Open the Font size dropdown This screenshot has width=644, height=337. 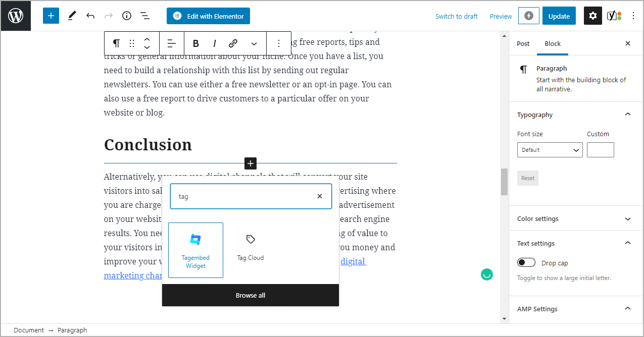[x=550, y=150]
